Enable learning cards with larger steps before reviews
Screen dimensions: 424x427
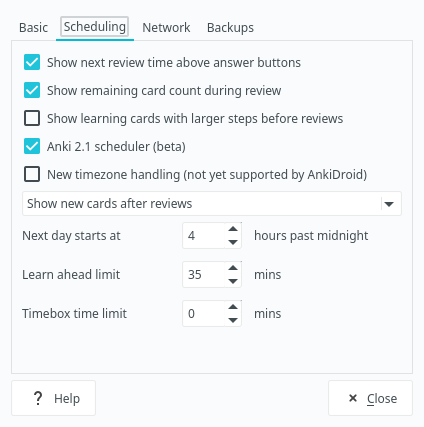click(x=32, y=118)
